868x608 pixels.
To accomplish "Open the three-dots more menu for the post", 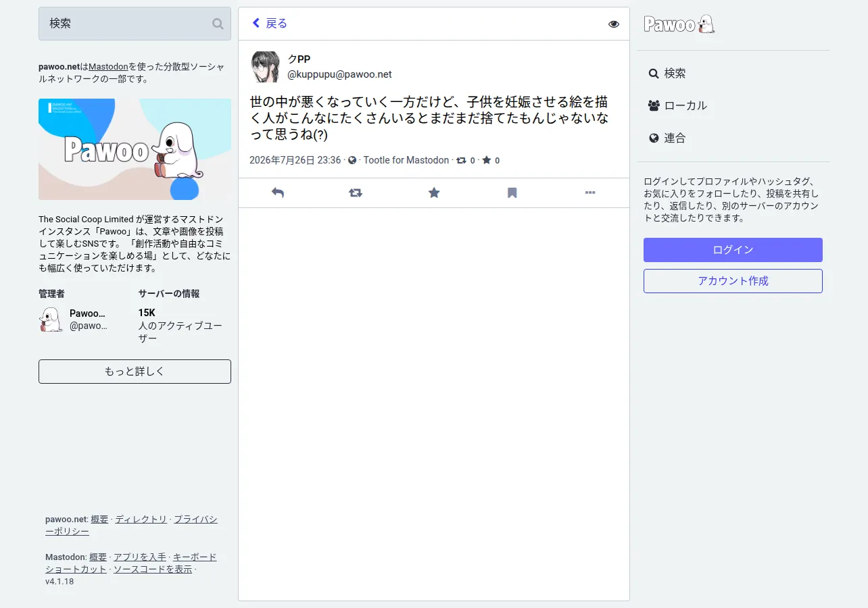I will pos(590,193).
